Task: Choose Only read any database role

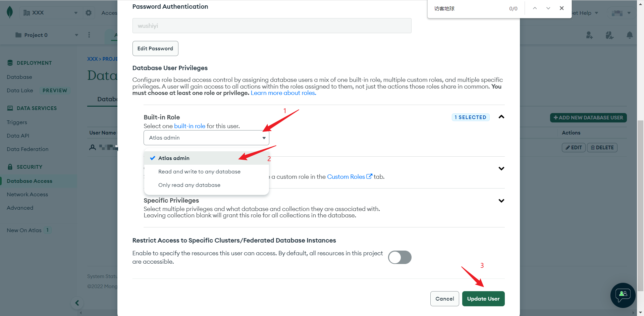Action: (x=189, y=185)
